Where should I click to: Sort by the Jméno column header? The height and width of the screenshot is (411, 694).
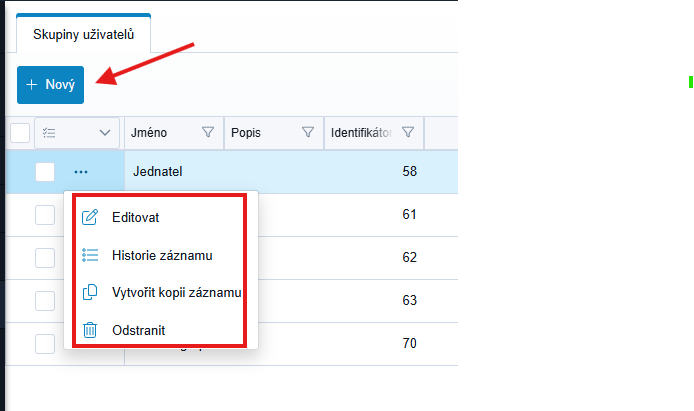point(155,132)
